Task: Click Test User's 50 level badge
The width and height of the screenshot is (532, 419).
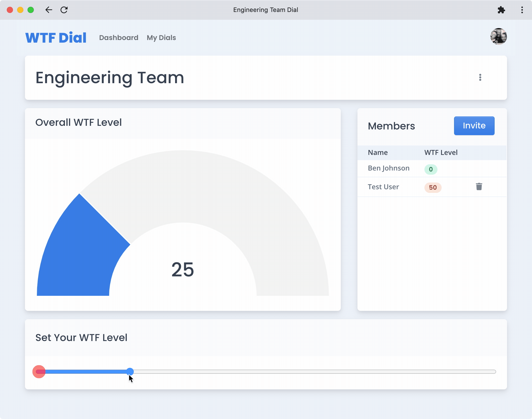Action: [x=433, y=187]
